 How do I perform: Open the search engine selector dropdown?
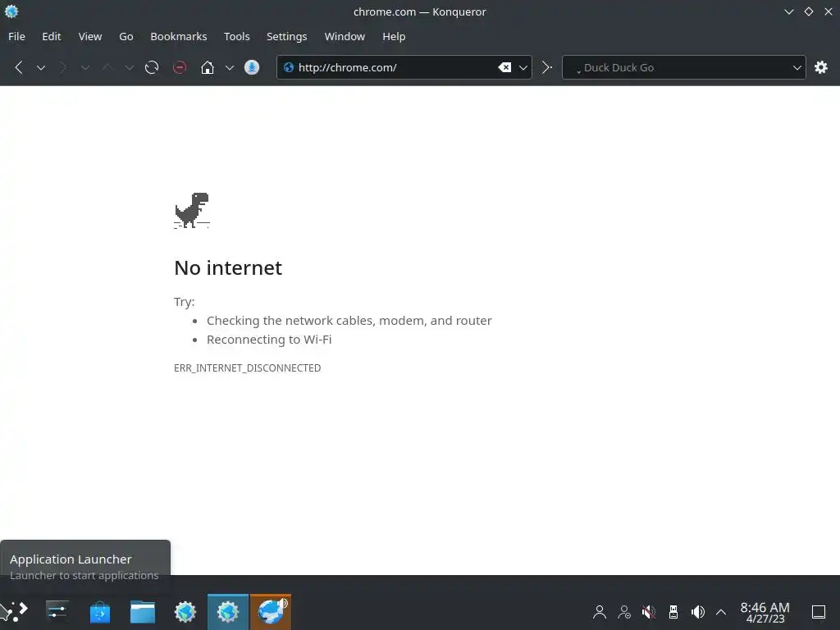coord(797,68)
